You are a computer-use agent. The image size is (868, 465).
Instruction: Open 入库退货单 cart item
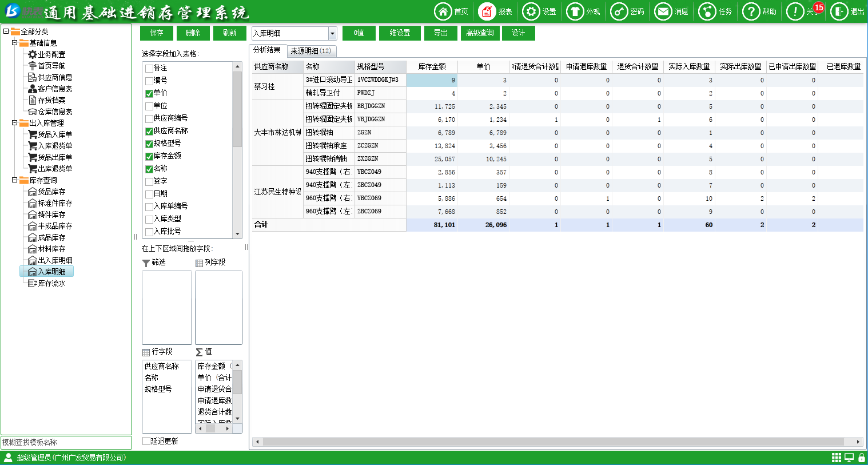tap(50, 146)
